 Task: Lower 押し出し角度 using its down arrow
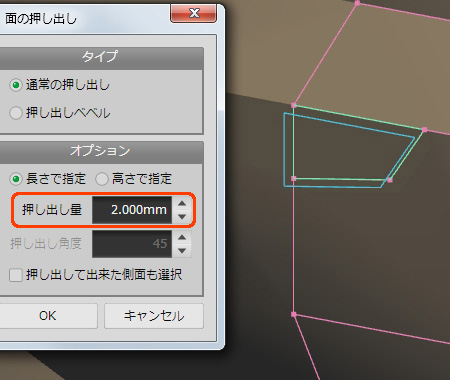(x=182, y=251)
